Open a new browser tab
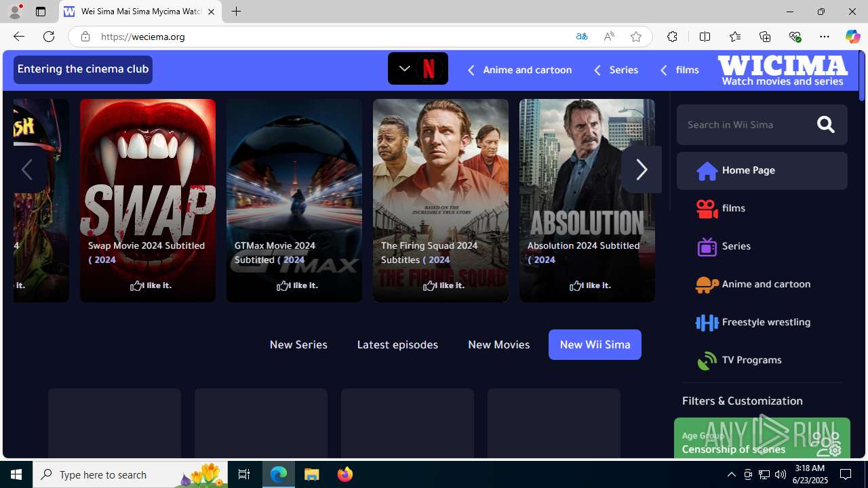This screenshot has width=868, height=488. click(236, 12)
